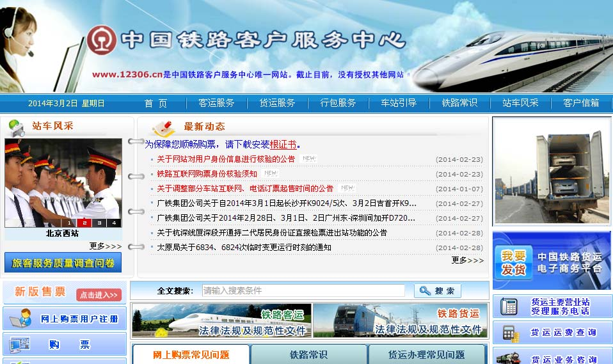
Task: Click the computer monitor icon beside 购票
Action: [20, 345]
